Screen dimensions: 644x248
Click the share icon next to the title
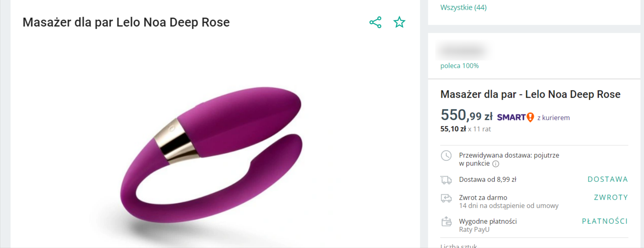tap(375, 22)
